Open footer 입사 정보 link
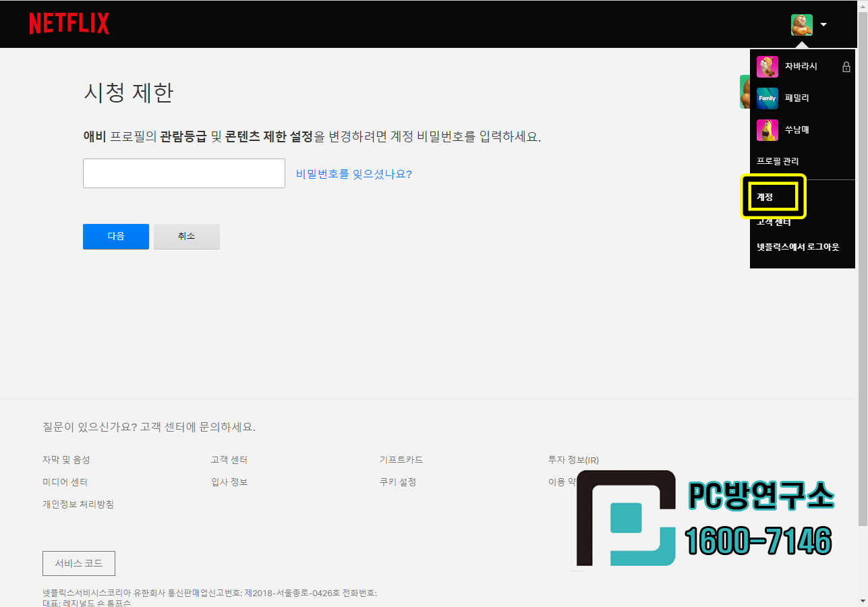The height and width of the screenshot is (607, 868). (229, 482)
